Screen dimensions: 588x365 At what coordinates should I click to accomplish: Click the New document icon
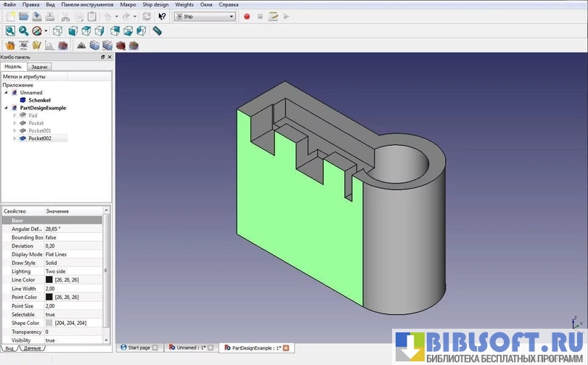pyautogui.click(x=9, y=16)
